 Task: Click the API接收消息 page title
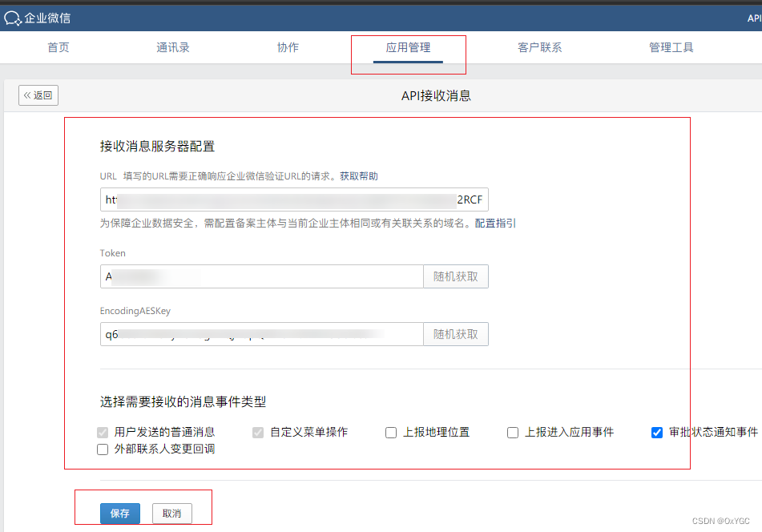(x=436, y=95)
